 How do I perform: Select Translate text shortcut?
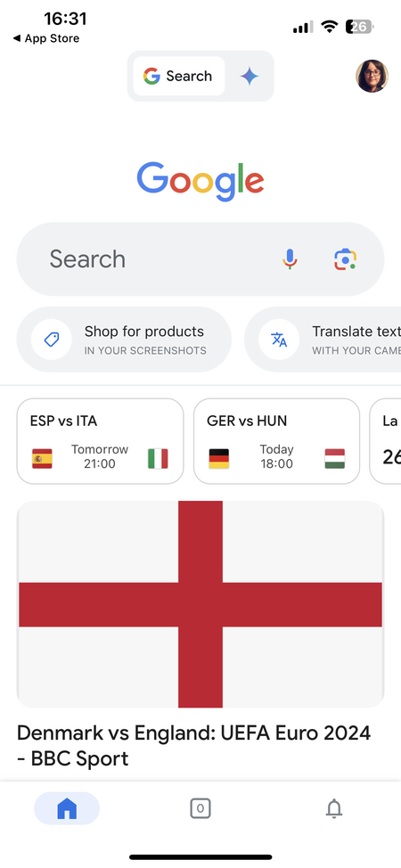[323, 340]
